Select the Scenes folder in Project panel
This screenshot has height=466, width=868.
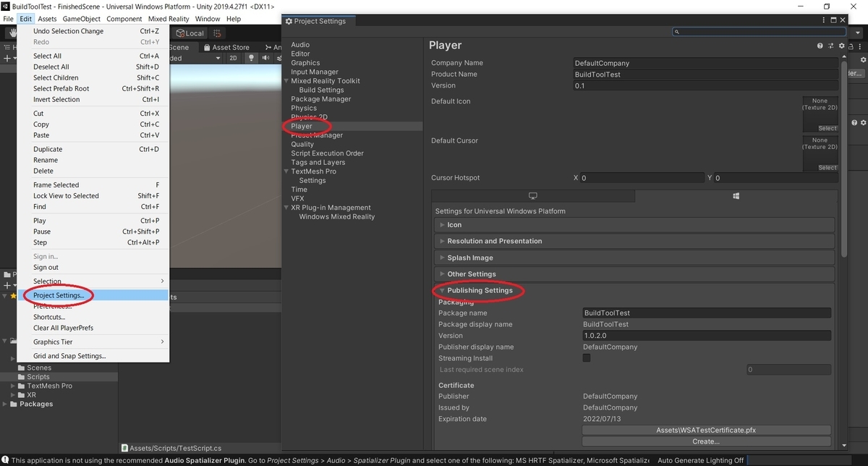pos(39,368)
